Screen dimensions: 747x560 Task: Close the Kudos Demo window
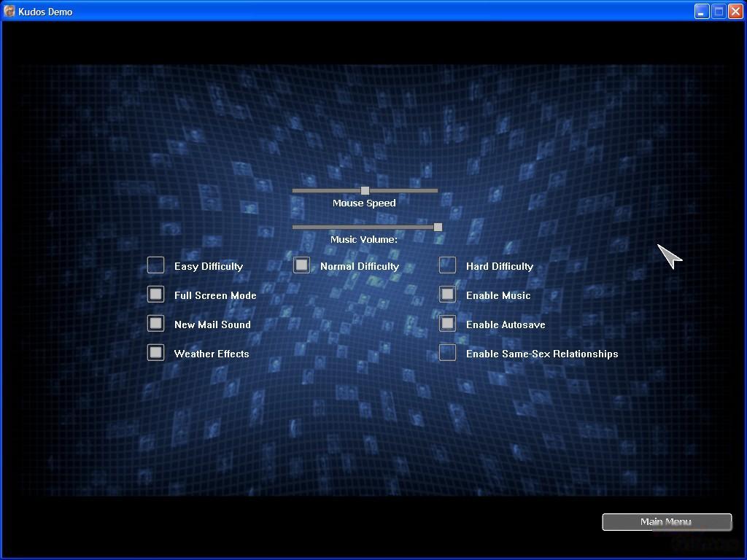coord(735,12)
